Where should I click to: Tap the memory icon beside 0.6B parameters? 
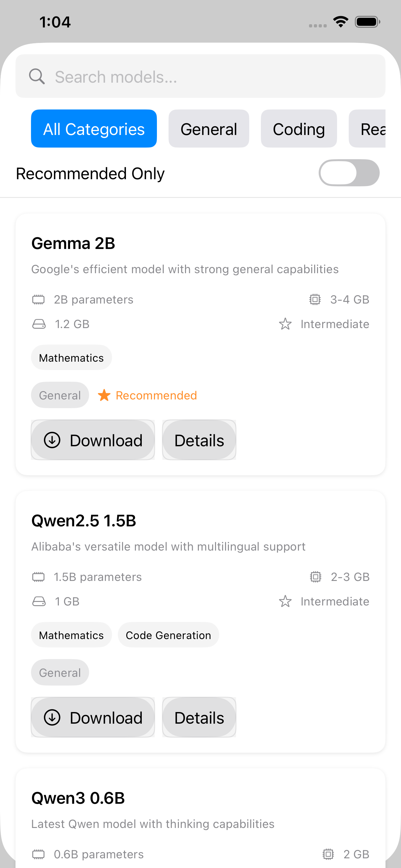tap(38, 854)
